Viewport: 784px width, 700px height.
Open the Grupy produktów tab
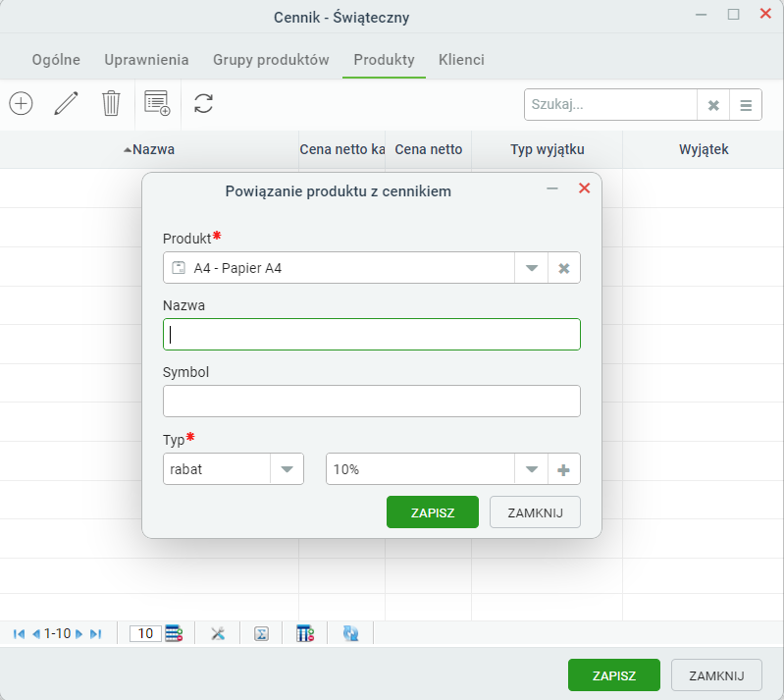pyautogui.click(x=271, y=60)
